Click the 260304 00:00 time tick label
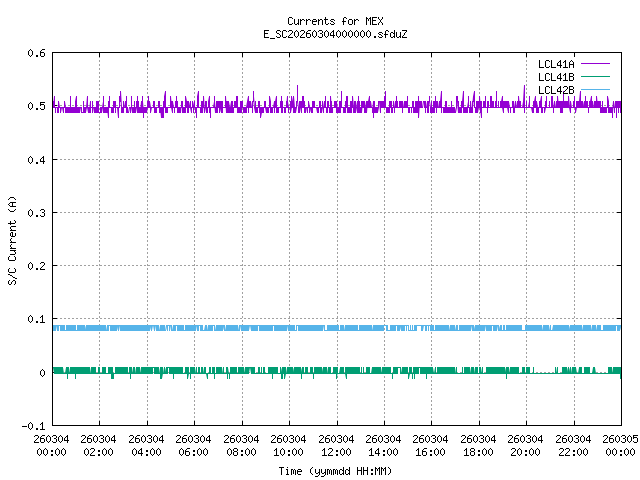 (52, 445)
